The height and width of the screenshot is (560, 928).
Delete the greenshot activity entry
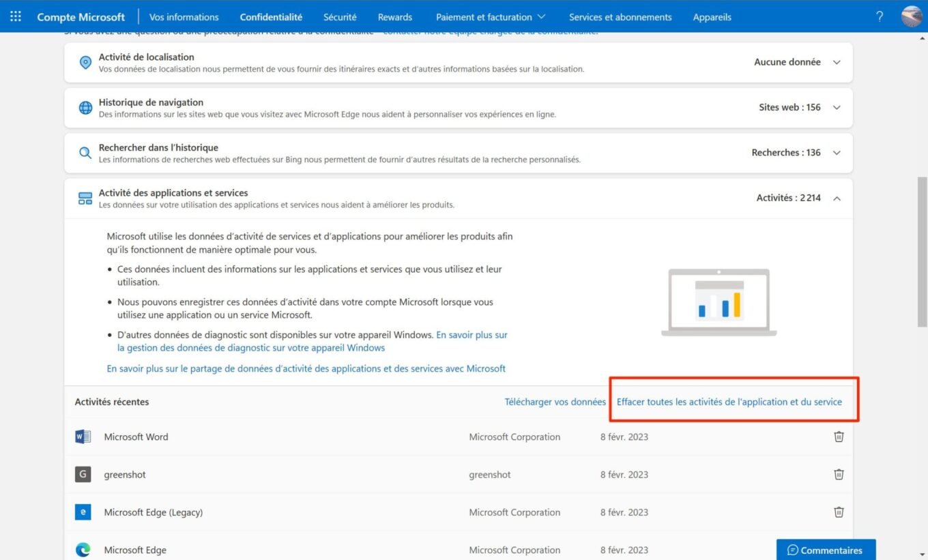tap(839, 474)
